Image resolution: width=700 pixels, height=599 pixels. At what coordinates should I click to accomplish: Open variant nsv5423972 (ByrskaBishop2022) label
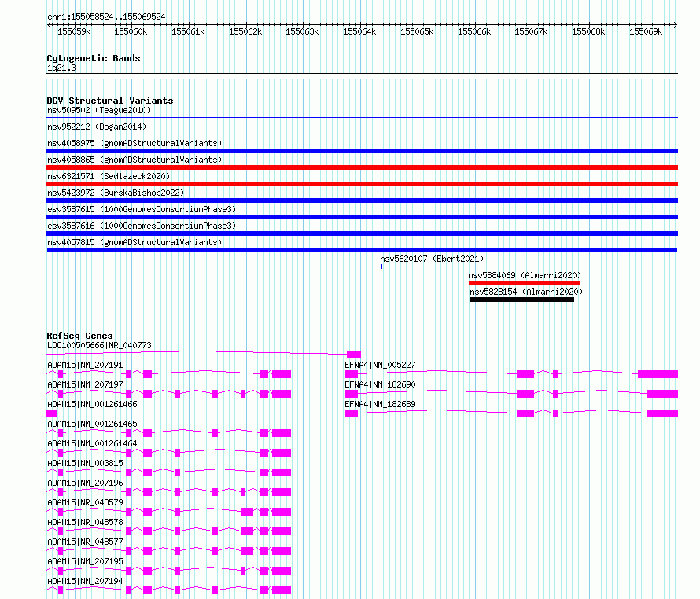click(x=116, y=193)
